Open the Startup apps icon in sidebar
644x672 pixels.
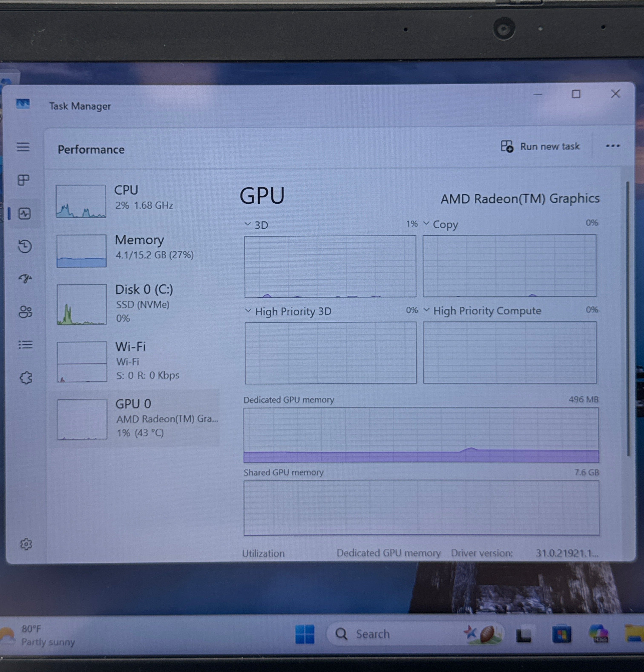(x=25, y=278)
